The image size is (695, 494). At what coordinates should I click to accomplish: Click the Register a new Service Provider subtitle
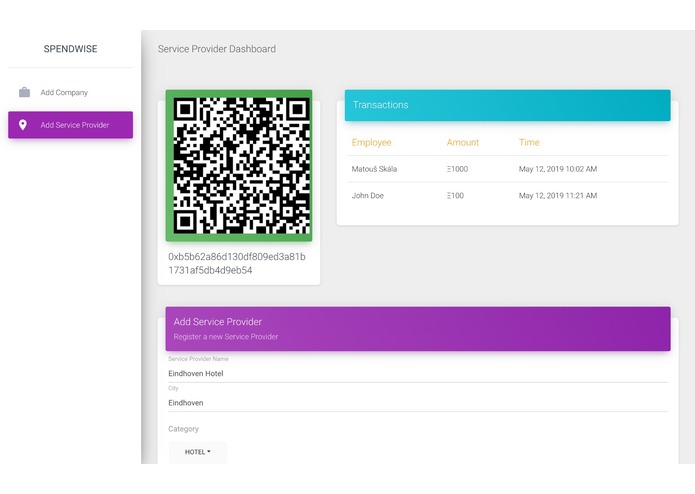226,337
